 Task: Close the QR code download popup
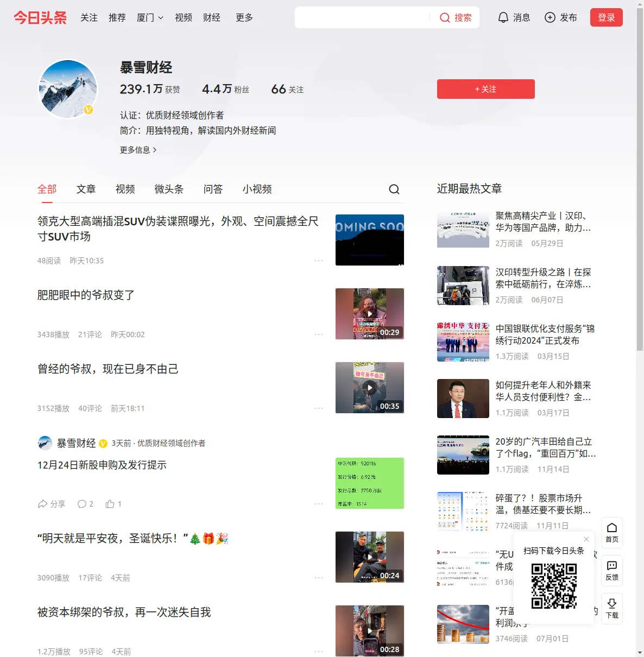[x=586, y=539]
